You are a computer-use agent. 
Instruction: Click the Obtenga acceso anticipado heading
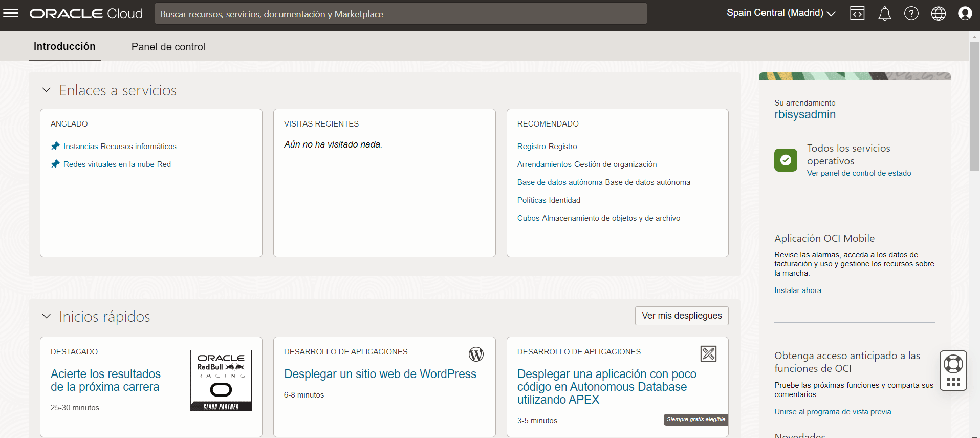pos(847,362)
